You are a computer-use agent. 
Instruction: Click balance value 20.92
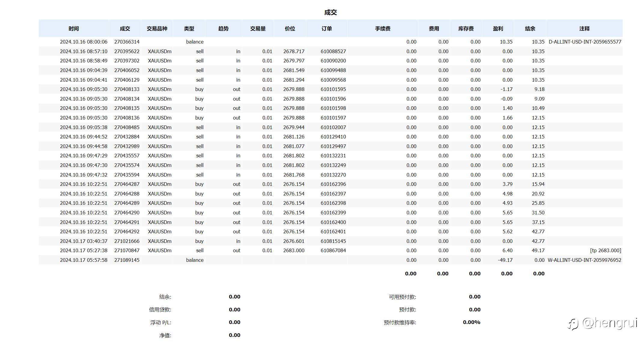click(538, 194)
